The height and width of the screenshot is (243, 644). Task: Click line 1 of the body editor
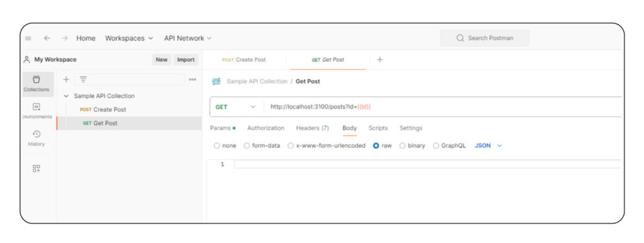point(427,165)
